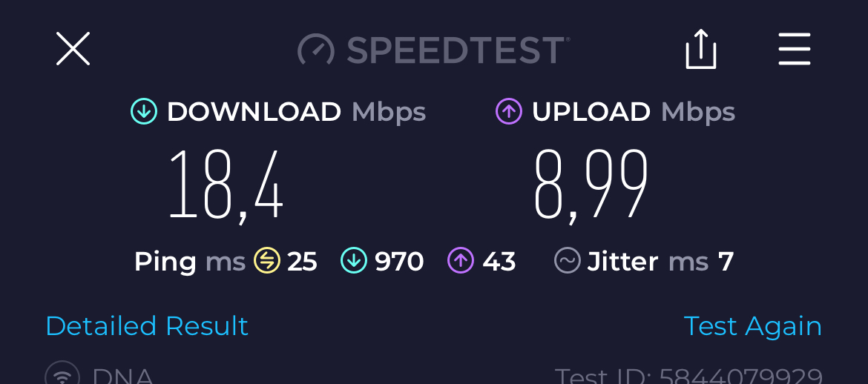The image size is (868, 384).
Task: Select the upload speed value 8,99
Action: 591,185
